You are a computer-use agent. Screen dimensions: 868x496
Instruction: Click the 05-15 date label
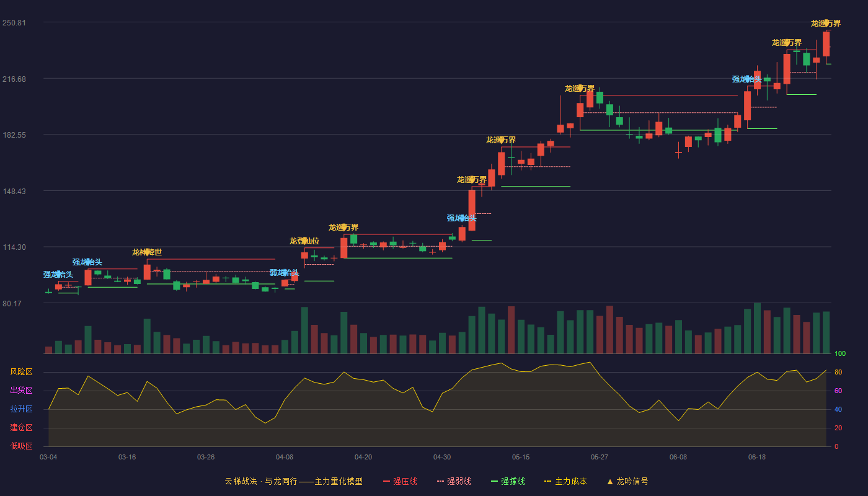(x=521, y=457)
